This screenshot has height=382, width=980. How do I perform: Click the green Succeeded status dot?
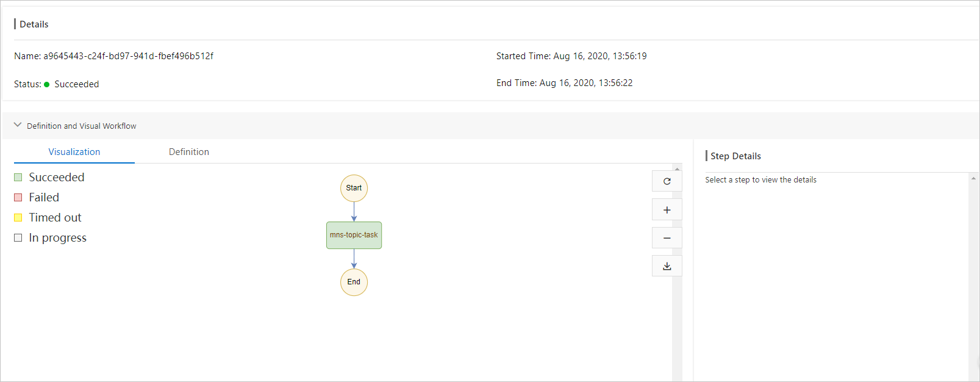tap(46, 85)
